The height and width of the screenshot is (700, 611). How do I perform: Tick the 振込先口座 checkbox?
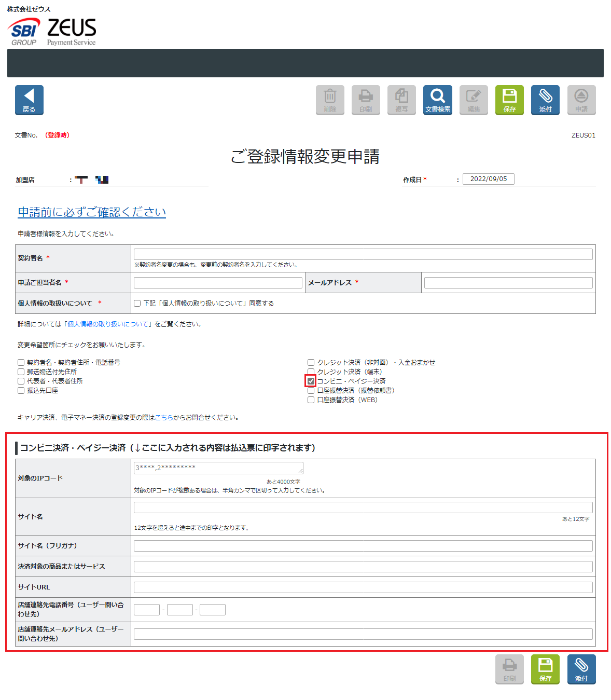[21, 391]
